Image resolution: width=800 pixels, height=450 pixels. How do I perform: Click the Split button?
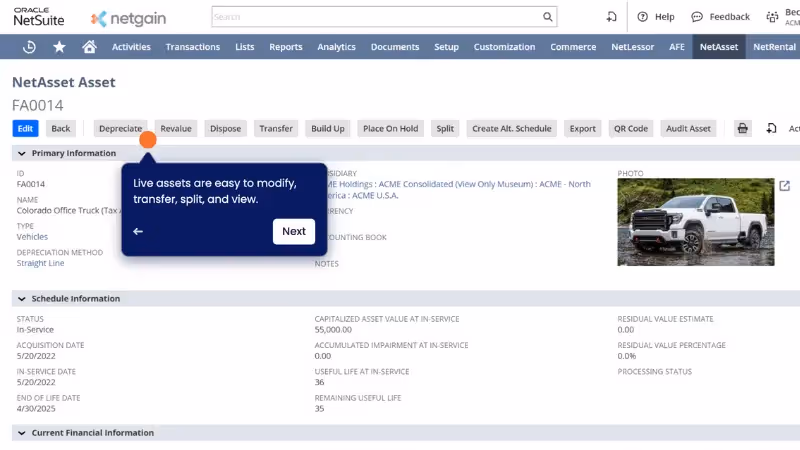coord(445,129)
